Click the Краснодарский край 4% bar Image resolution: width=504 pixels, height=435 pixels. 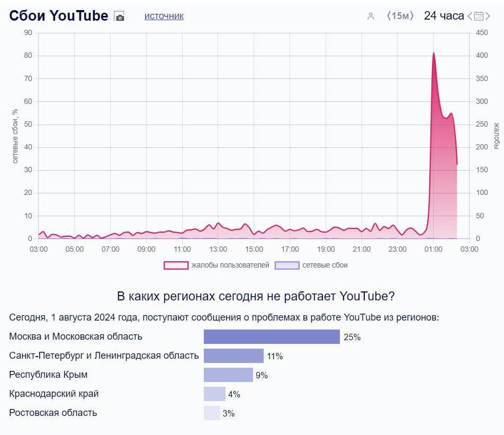214,394
